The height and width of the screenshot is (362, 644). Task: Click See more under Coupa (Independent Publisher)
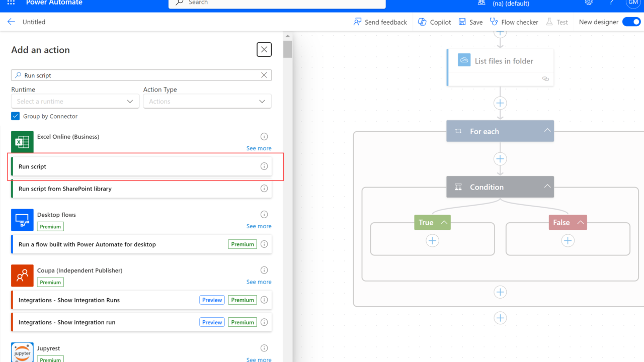(x=259, y=282)
